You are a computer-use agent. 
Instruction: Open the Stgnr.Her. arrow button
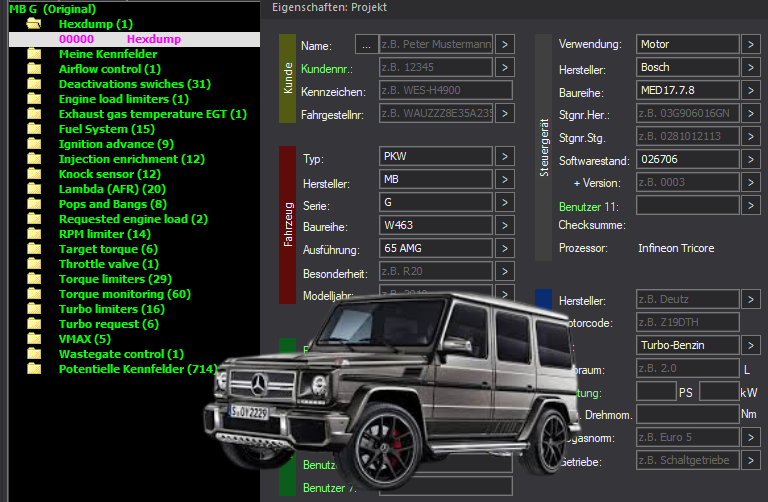(751, 113)
